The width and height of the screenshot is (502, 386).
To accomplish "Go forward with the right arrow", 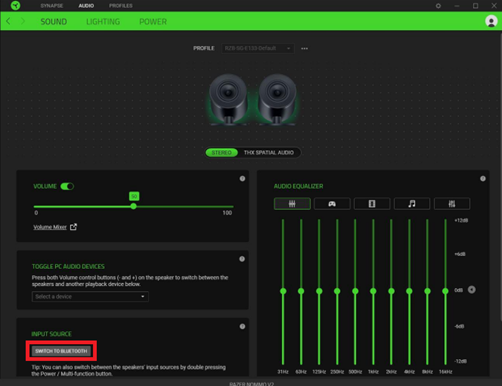I will point(23,21).
